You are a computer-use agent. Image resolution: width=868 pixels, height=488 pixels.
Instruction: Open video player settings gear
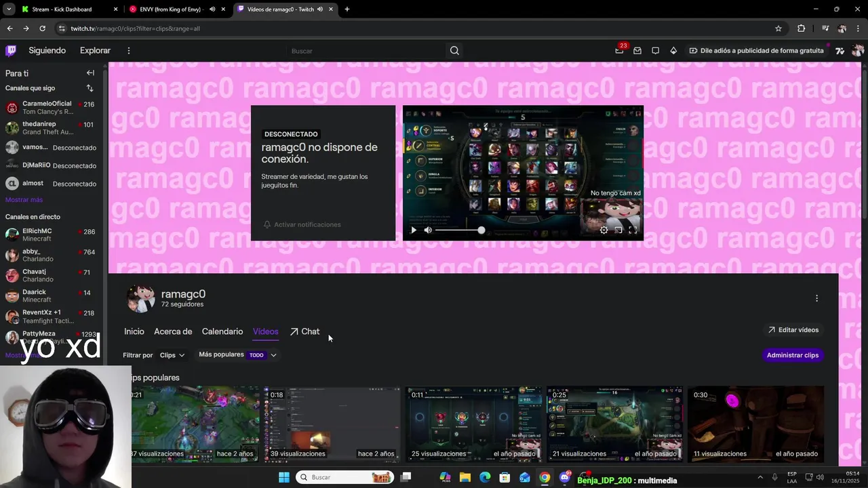tap(604, 230)
